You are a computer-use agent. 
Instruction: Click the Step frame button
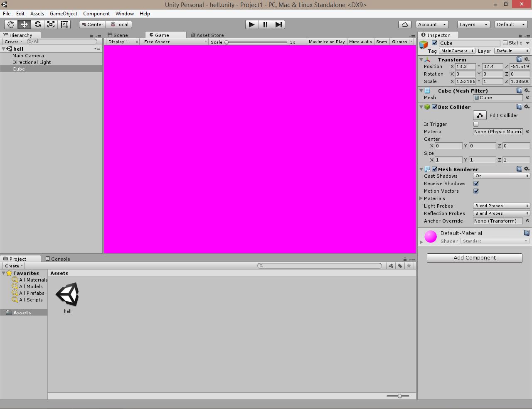coord(278,24)
